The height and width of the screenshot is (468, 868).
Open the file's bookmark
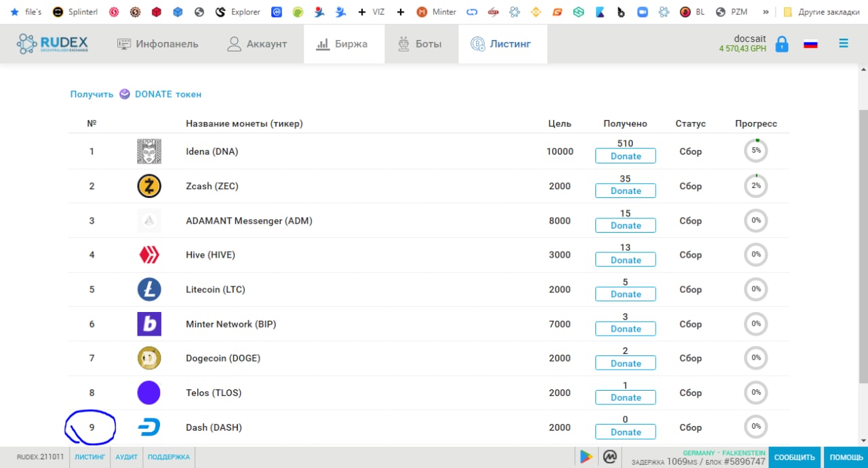[26, 12]
